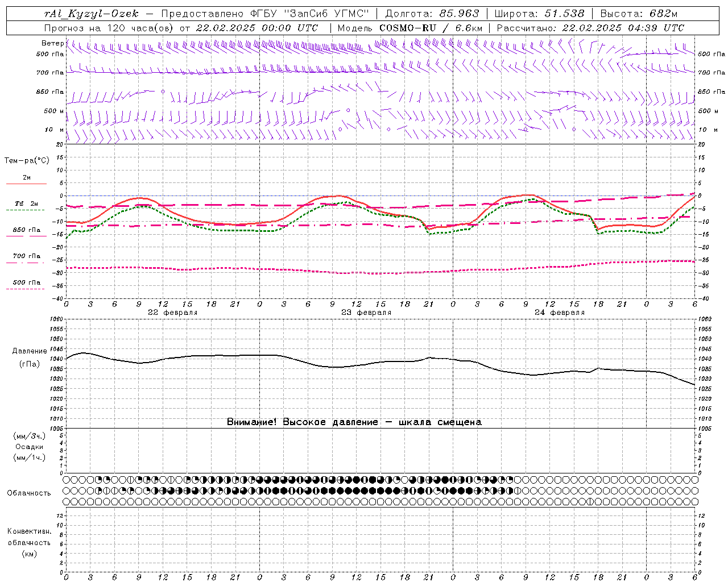Screen dimensions: 728x582
Task: Click the Ветер wind section label
Action: pyautogui.click(x=53, y=43)
